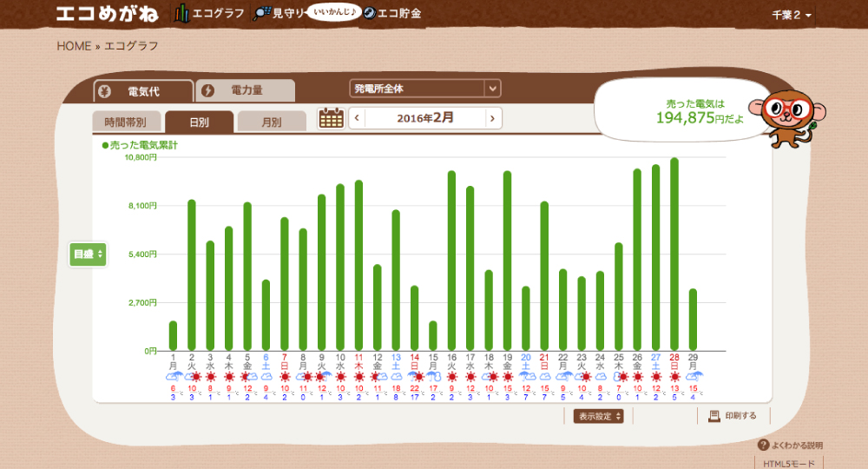This screenshot has height=469, width=868.
Task: Open the エコグラフ bar chart icon
Action: 181,13
